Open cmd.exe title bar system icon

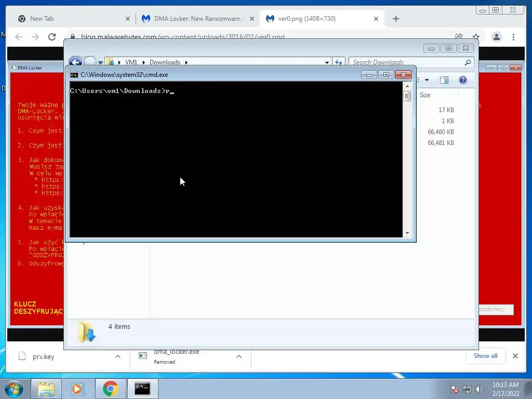[x=74, y=75]
